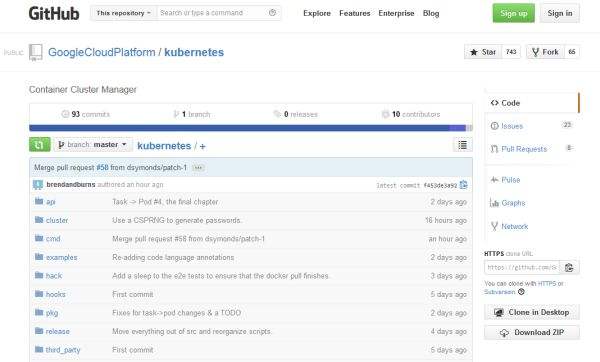Viewport: 600px width, 362px height.
Task: Click the examples folder icon
Action: pos(39,256)
